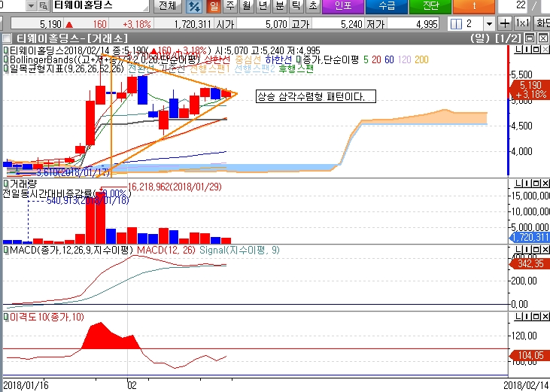
Task: Select the text box 상승 삼각수렴형 패턴이다.
Action: point(316,96)
